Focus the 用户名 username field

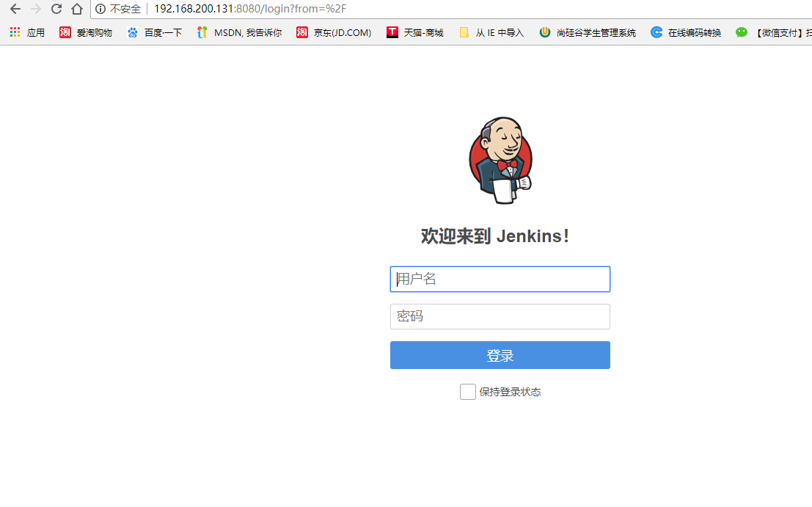pos(500,279)
